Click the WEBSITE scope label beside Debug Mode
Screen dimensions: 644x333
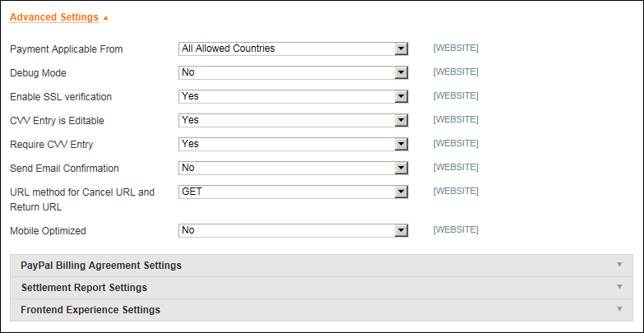click(456, 72)
